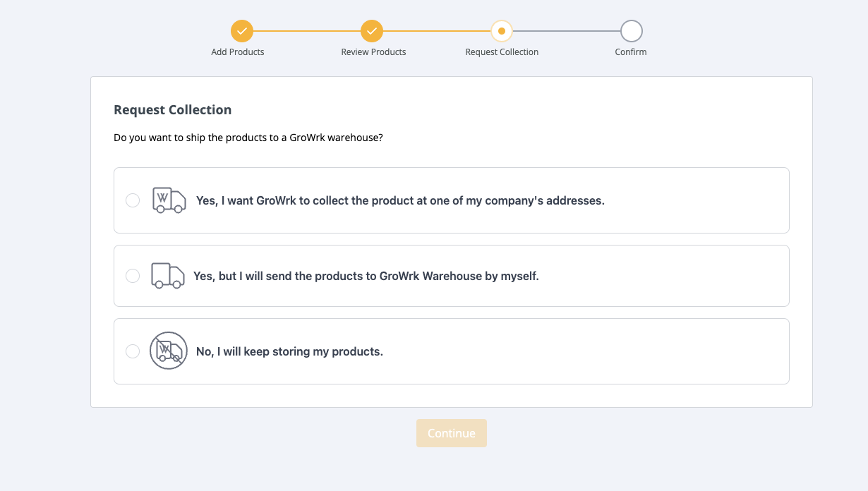Click the active Request Collection step dot

click(501, 31)
